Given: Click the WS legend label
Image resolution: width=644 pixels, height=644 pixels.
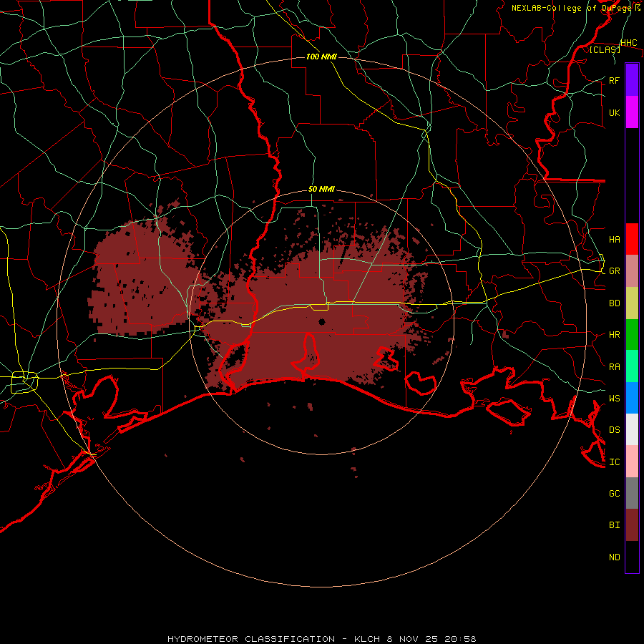Looking at the screenshot, I should pyautogui.click(x=614, y=398).
